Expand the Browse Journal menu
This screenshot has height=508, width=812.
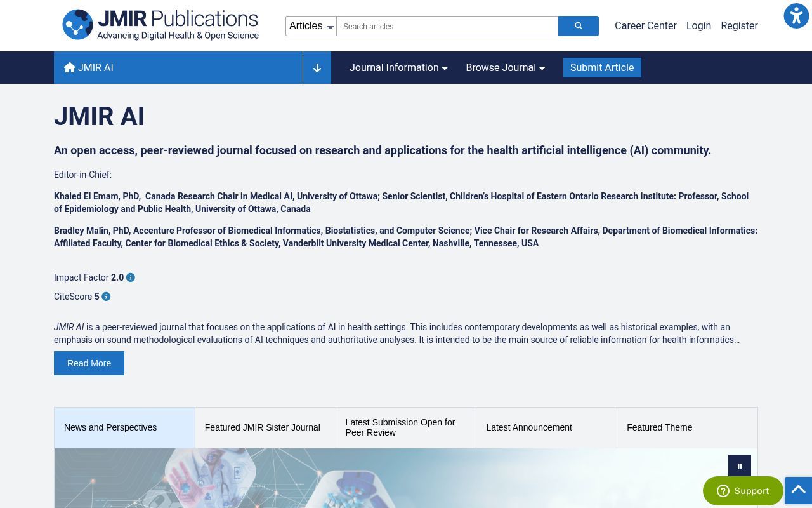coord(505,67)
